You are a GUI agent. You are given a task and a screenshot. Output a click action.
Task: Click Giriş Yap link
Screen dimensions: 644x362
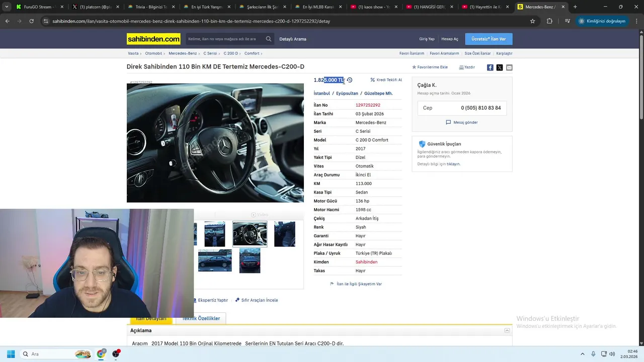(x=427, y=39)
